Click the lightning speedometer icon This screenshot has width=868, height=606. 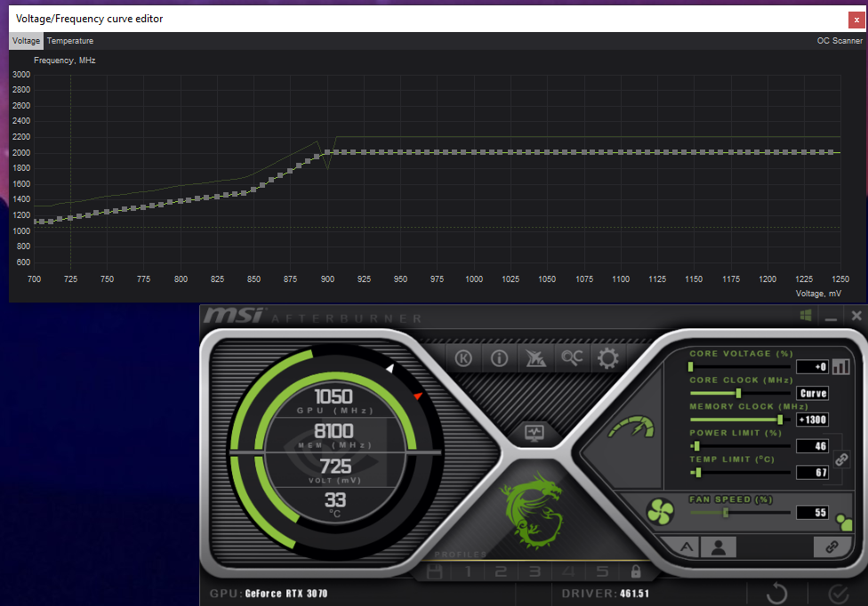coord(631,428)
